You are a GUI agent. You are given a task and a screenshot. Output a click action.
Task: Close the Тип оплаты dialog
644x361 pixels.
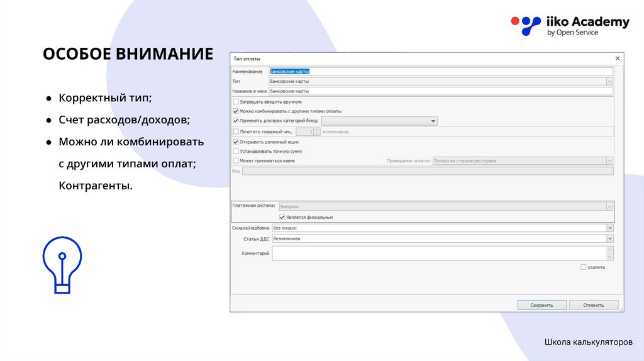[x=618, y=58]
